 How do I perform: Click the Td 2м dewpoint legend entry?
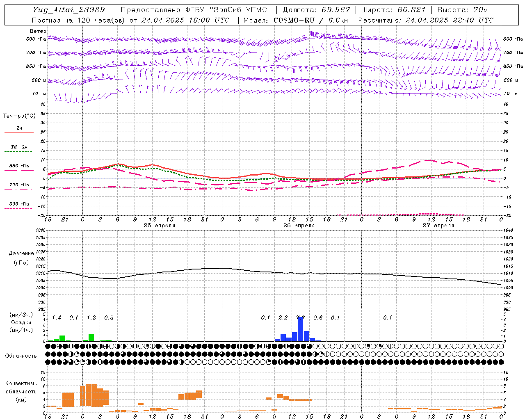pos(19,147)
